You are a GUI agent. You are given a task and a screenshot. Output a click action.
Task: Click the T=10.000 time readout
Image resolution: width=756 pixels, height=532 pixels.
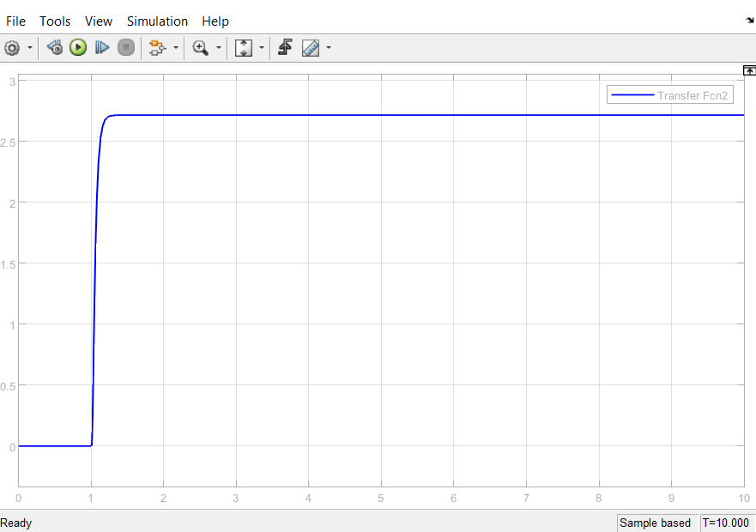coord(726,523)
